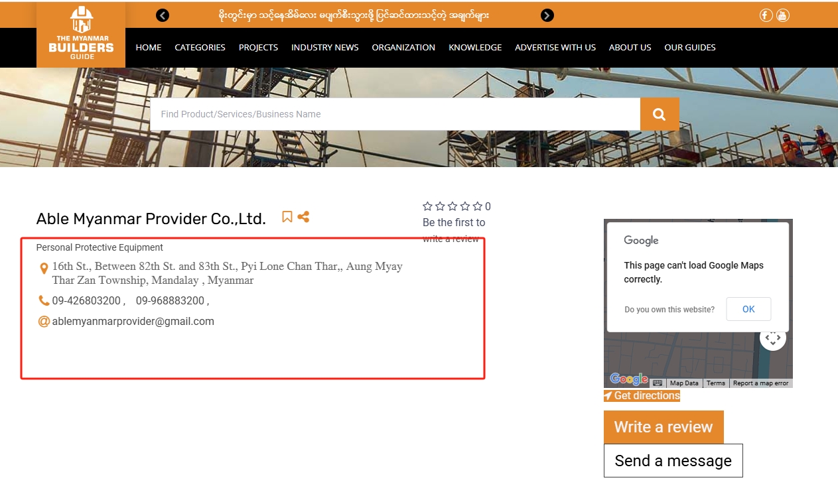838x504 pixels.
Task: Click phone number 09-426803200
Action: point(86,300)
